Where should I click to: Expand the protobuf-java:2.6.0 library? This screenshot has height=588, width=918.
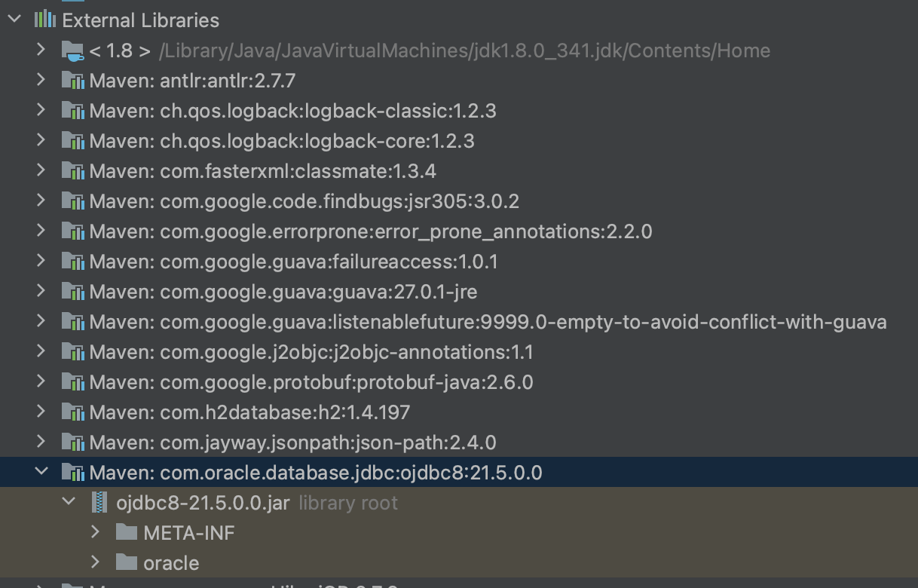[41, 381]
